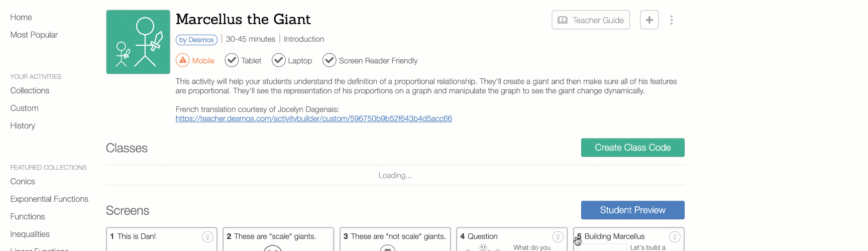
Task: Click the lightbulb icon on Building Marcellus screen
Action: (675, 237)
